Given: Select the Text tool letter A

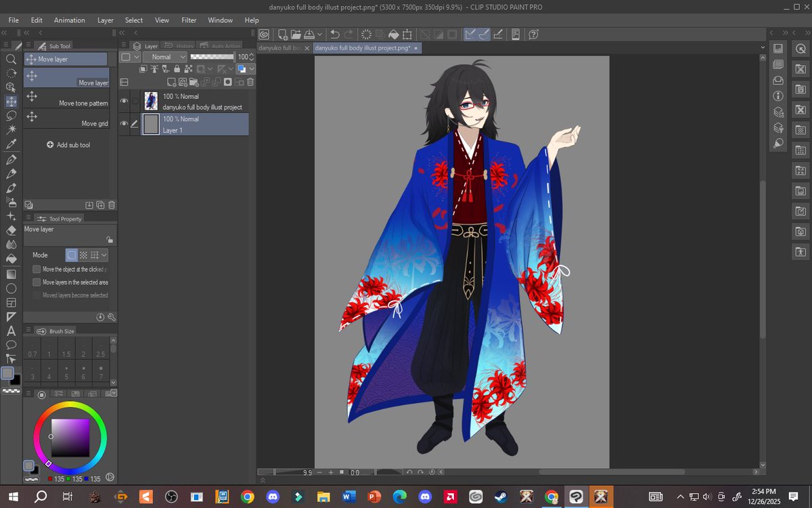Looking at the screenshot, I should tap(11, 331).
